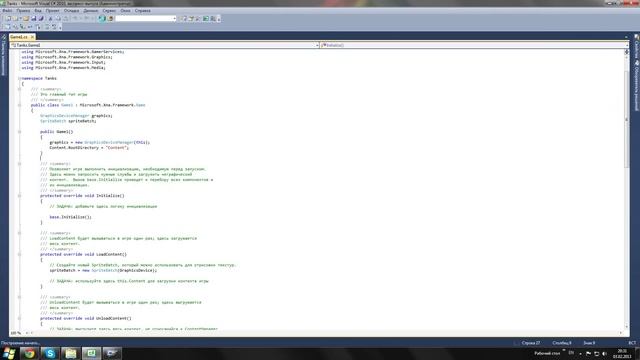The width and height of the screenshot is (640, 360).
Task: Click the Open File folder icon
Action: click(x=26, y=18)
